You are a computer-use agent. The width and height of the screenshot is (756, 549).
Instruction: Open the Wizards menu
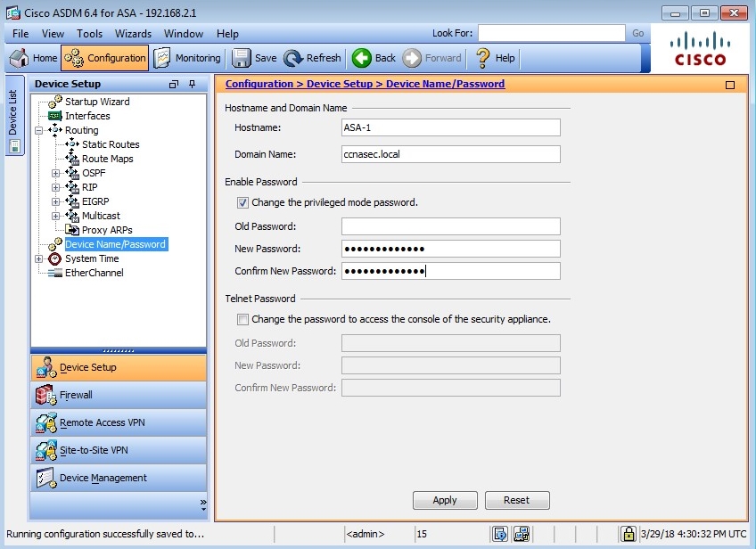(x=133, y=34)
